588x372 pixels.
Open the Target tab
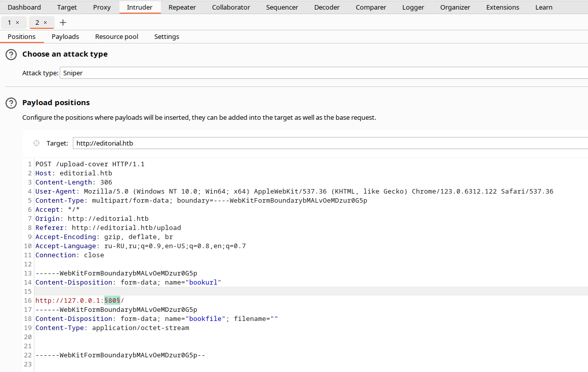[67, 7]
